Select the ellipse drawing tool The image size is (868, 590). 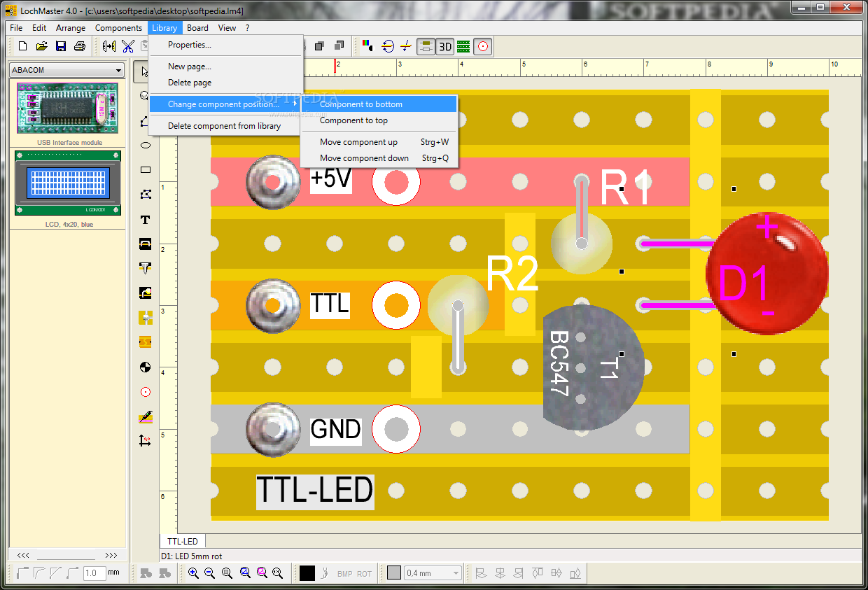click(x=146, y=146)
